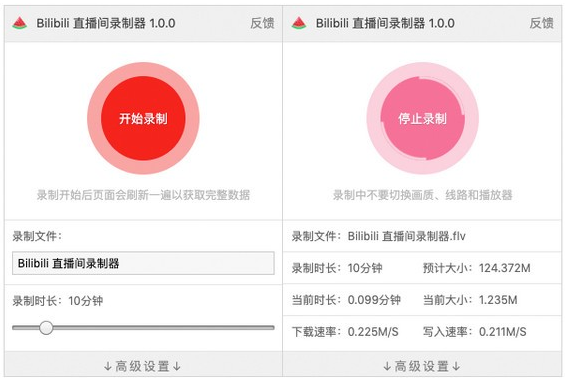565x378 pixels.
Task: Click the recording duration slider thumb
Action: (x=46, y=328)
